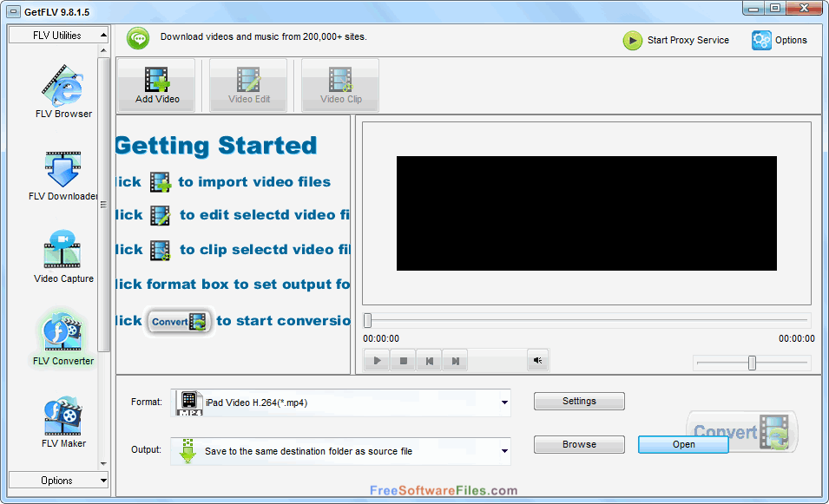The height and width of the screenshot is (504, 829).
Task: Open Options with the gear icon
Action: (780, 40)
